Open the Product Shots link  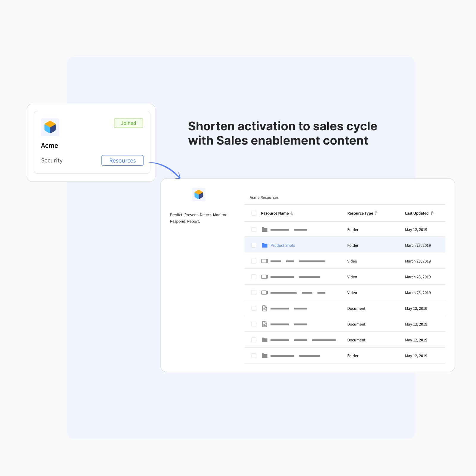(283, 245)
